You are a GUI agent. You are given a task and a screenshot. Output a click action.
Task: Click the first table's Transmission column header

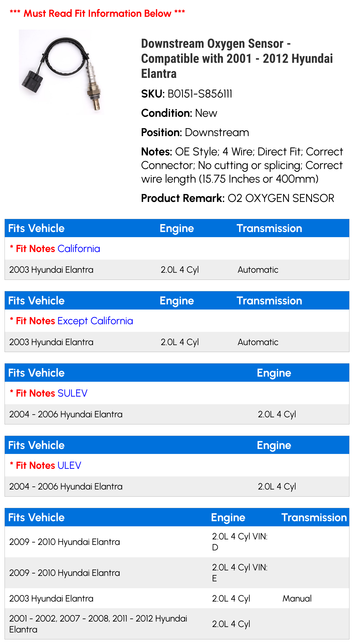[x=269, y=228]
